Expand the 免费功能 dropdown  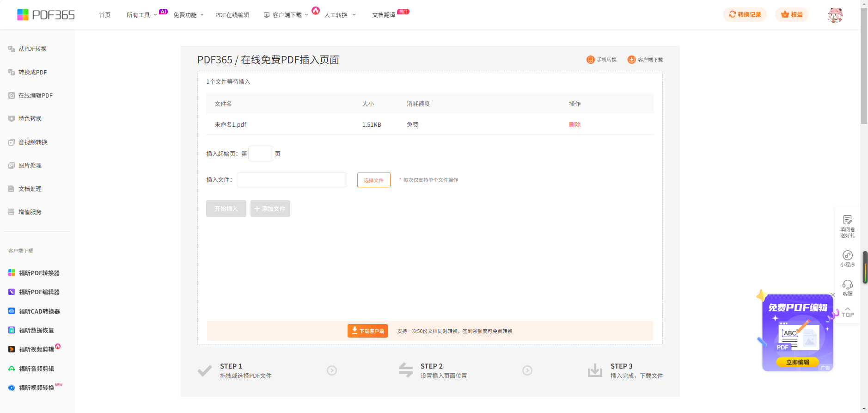pos(188,15)
